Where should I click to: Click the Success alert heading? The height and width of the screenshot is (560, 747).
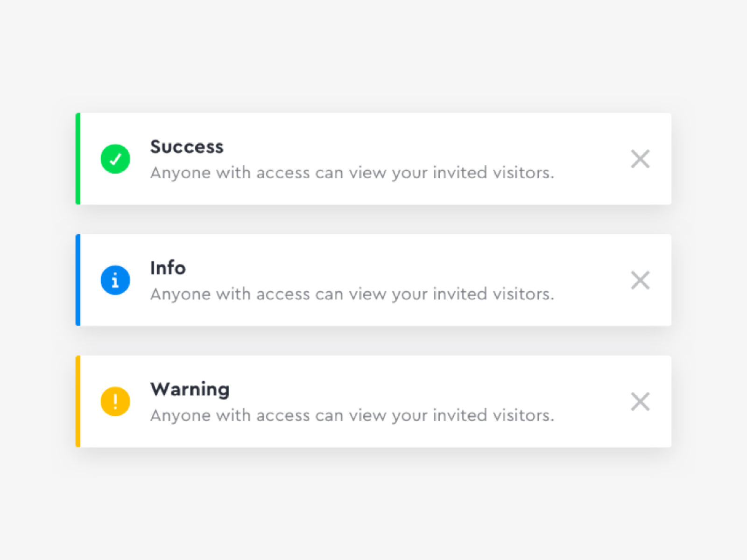coord(187,146)
